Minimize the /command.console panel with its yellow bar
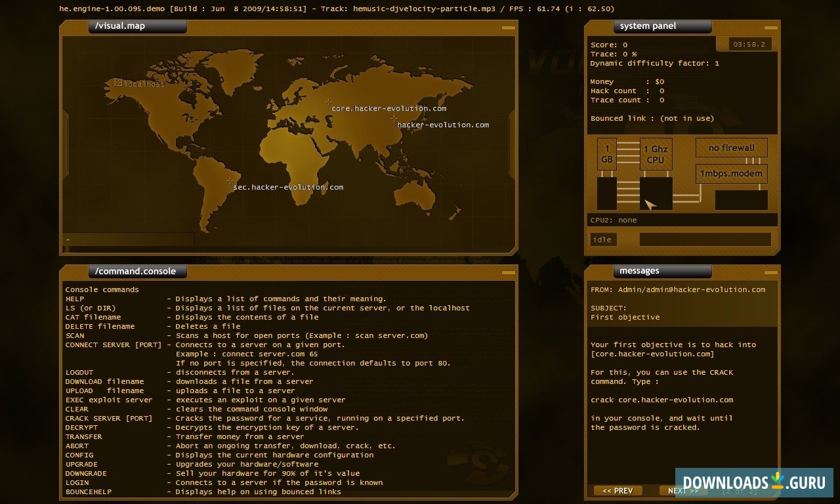Image resolution: width=840 pixels, height=504 pixels. pyautogui.click(x=509, y=272)
